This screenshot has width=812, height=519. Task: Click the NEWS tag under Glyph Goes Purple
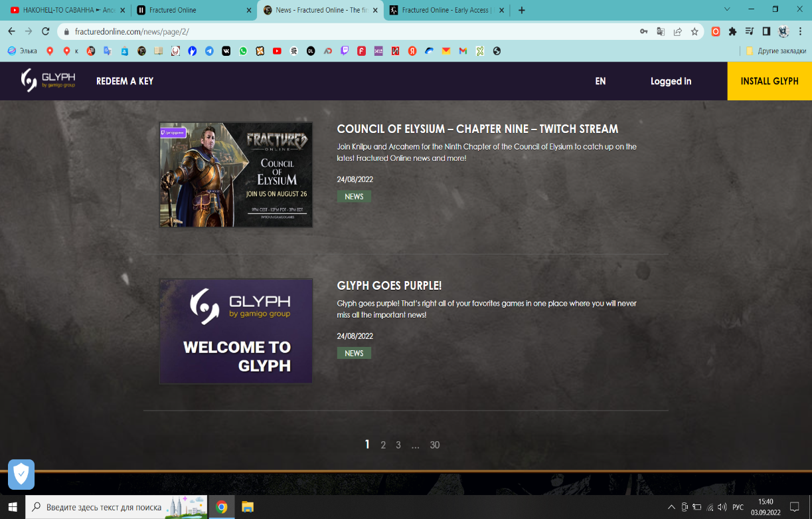tap(354, 354)
